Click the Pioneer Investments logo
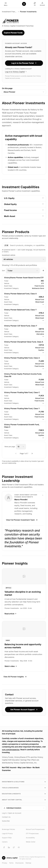Viewport: 48px width, 868px height. 10,21
